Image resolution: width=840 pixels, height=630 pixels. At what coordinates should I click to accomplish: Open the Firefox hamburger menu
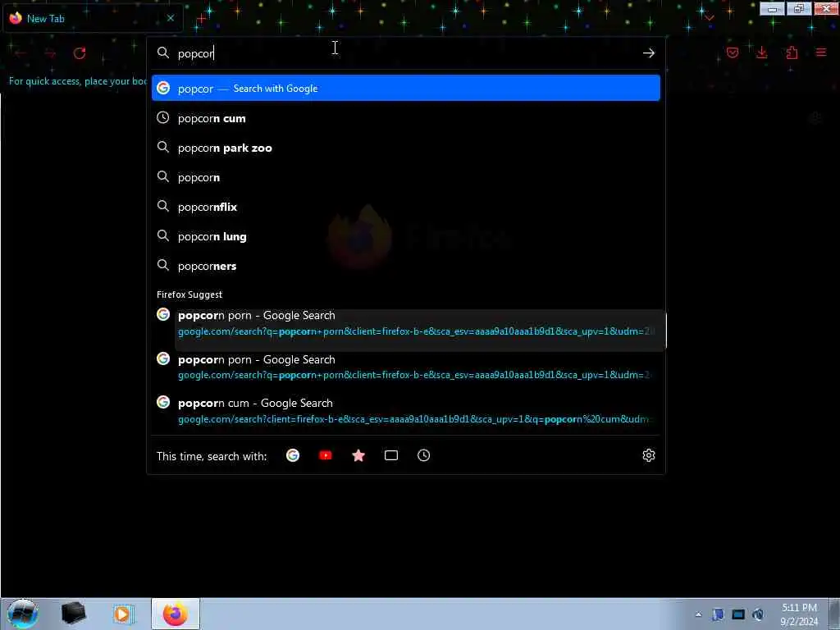point(820,52)
